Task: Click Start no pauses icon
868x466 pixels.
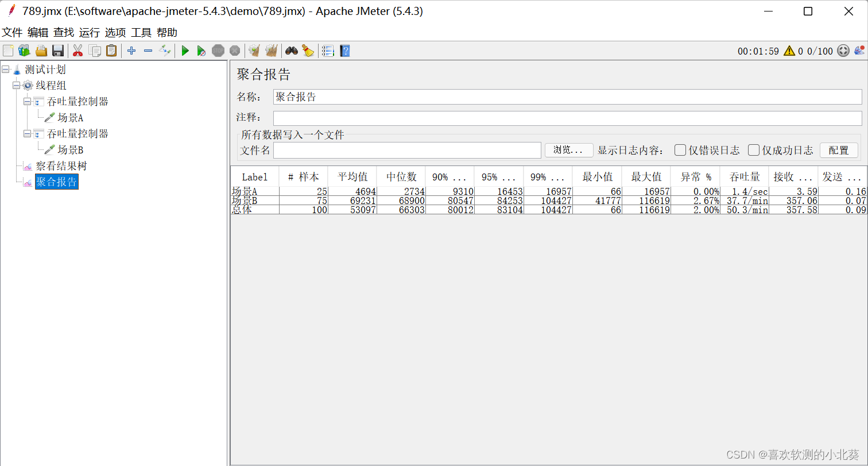Action: (x=201, y=51)
